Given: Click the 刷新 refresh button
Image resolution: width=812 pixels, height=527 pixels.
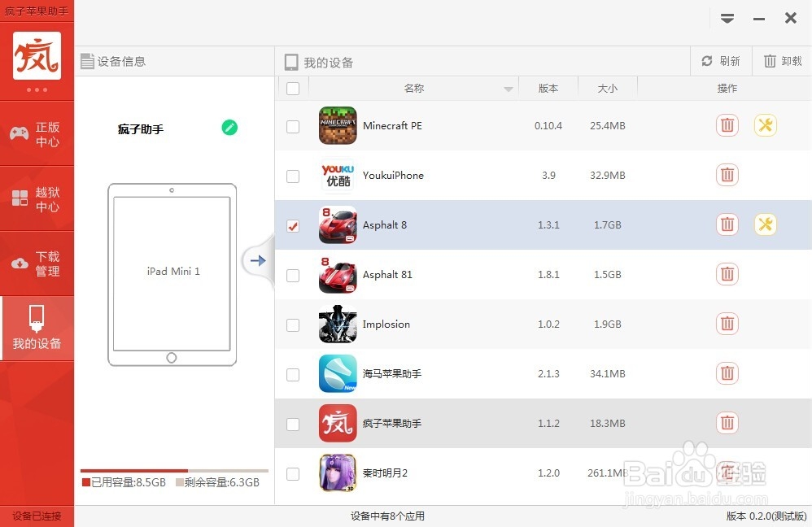Looking at the screenshot, I should tap(720, 60).
